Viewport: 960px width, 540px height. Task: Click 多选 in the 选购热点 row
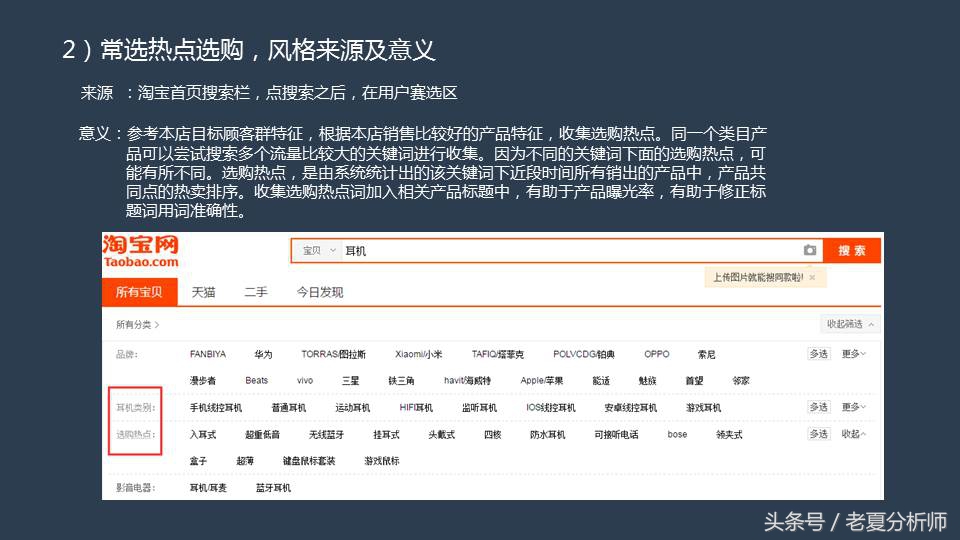click(x=819, y=434)
